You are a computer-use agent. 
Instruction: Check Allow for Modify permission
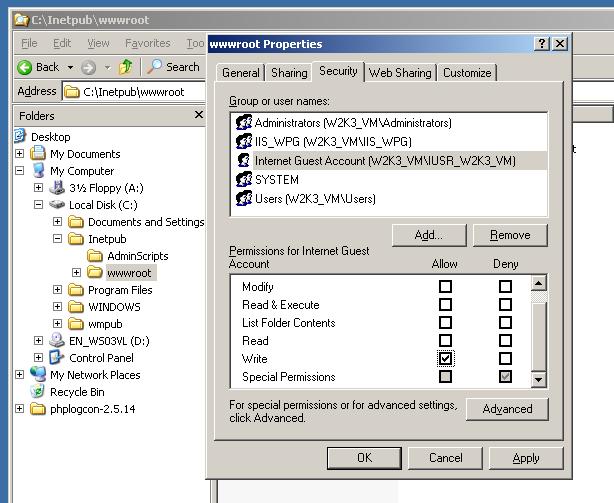click(x=445, y=287)
